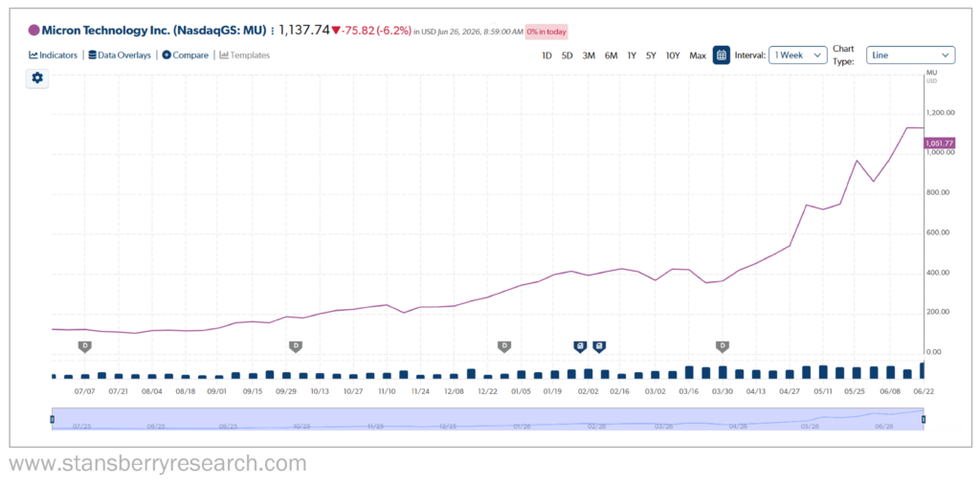Select the 10Y time range
Screen dimensions: 980x484
[x=673, y=55]
